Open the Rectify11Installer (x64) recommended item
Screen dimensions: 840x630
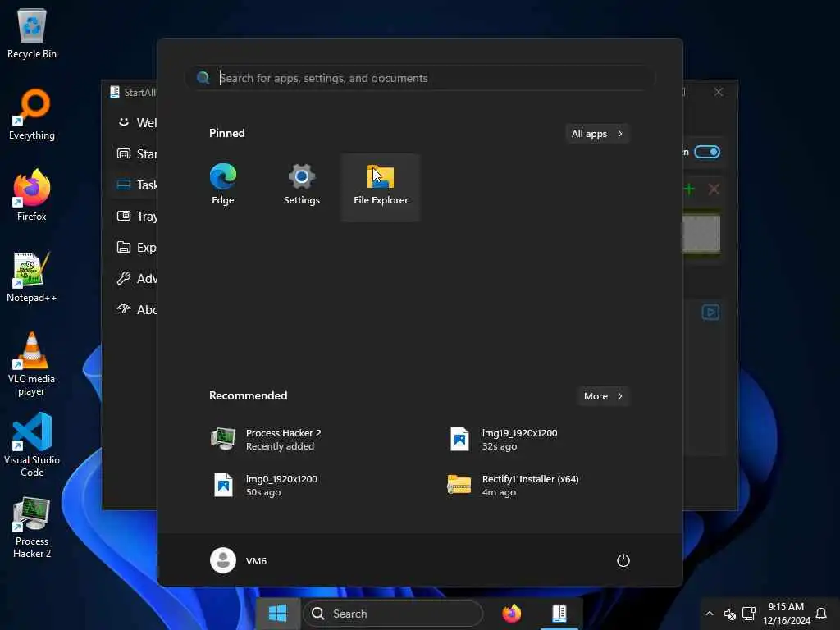click(514, 486)
